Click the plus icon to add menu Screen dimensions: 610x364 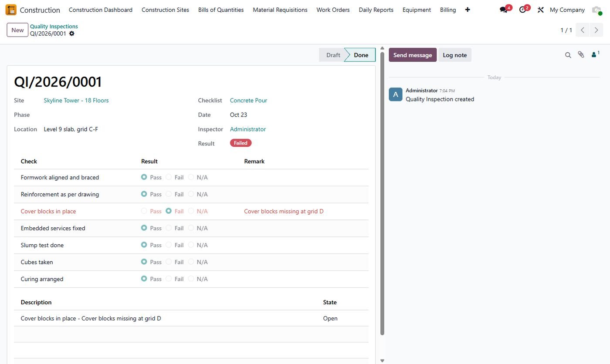(468, 10)
